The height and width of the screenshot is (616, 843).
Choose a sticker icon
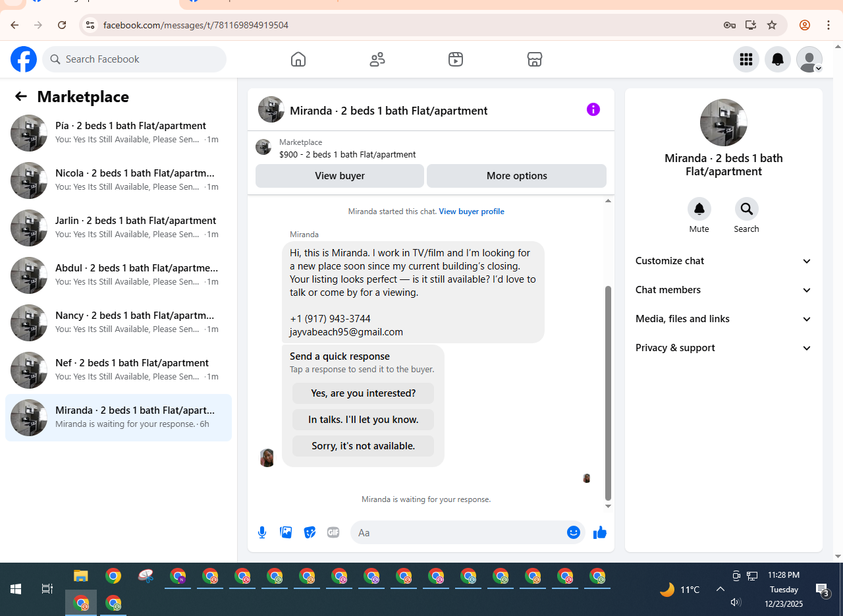(310, 532)
